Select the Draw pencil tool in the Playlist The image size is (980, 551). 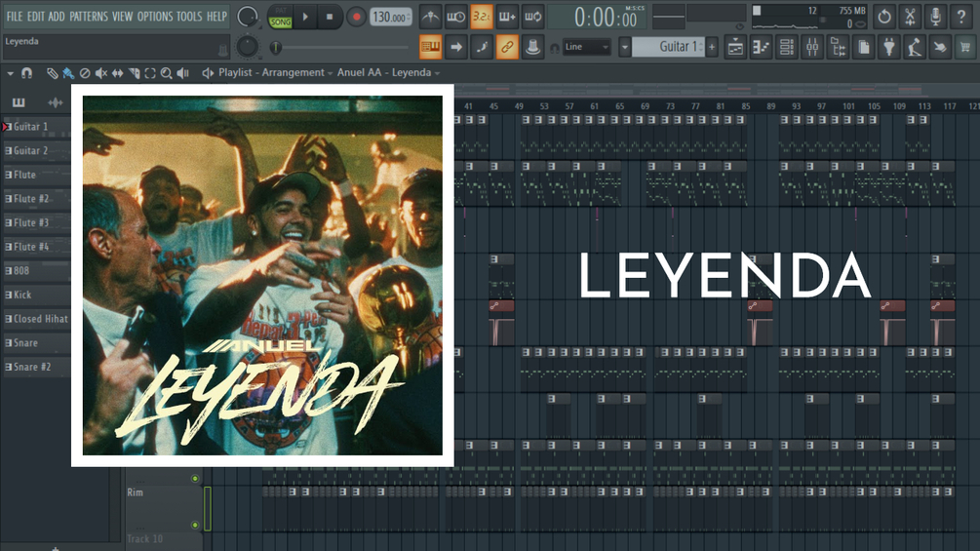click(x=52, y=73)
